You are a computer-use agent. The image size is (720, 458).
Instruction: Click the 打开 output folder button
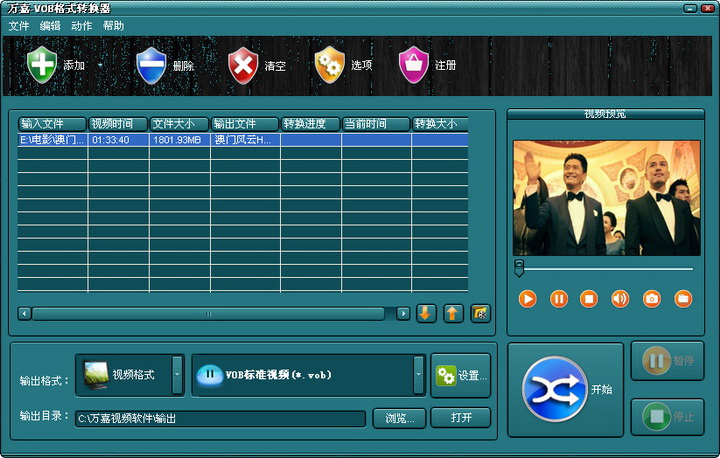[x=461, y=418]
